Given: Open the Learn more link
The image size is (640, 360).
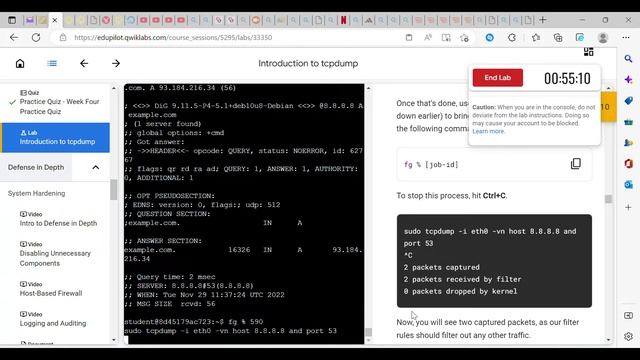Looking at the screenshot, I should click(488, 131).
